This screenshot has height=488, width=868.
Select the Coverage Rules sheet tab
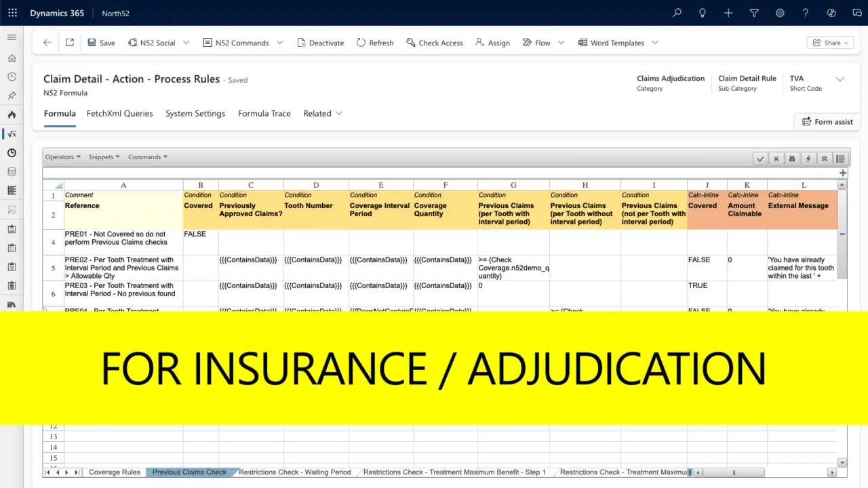tap(115, 472)
